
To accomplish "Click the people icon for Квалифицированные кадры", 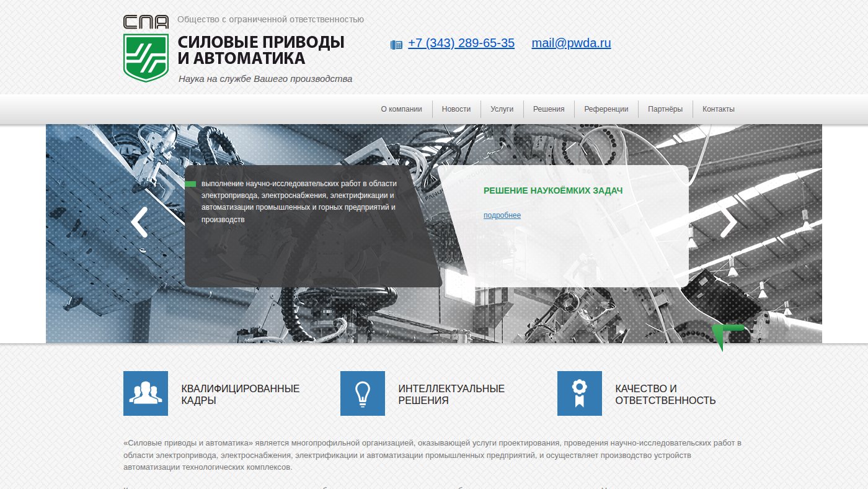I will coord(146,393).
